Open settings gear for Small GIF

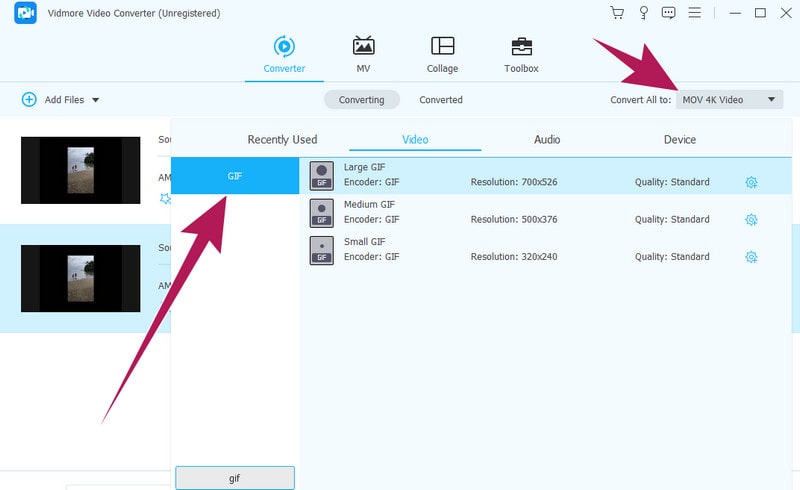tap(751, 257)
